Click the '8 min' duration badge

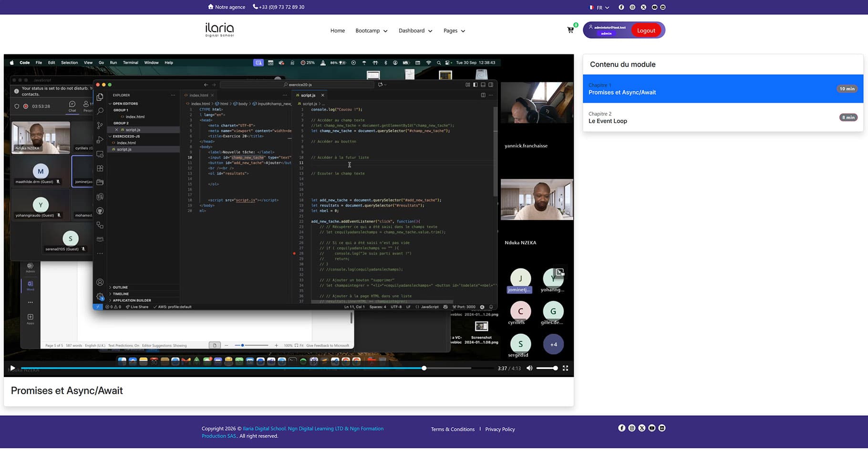(x=848, y=117)
